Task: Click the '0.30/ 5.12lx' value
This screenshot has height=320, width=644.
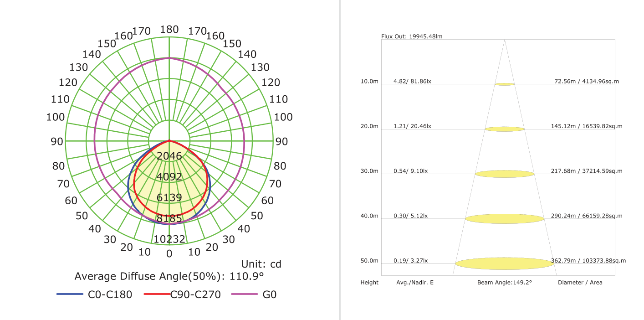Action: coord(410,216)
